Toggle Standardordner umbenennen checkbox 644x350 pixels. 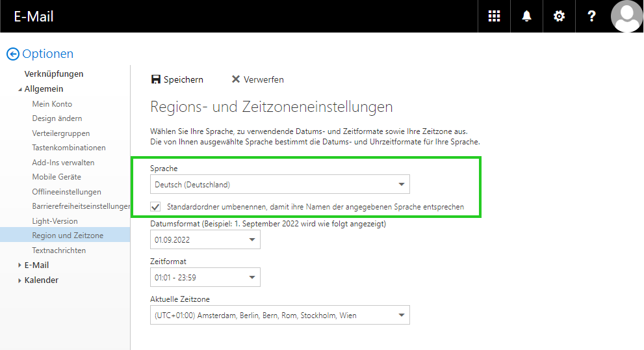pyautogui.click(x=155, y=207)
